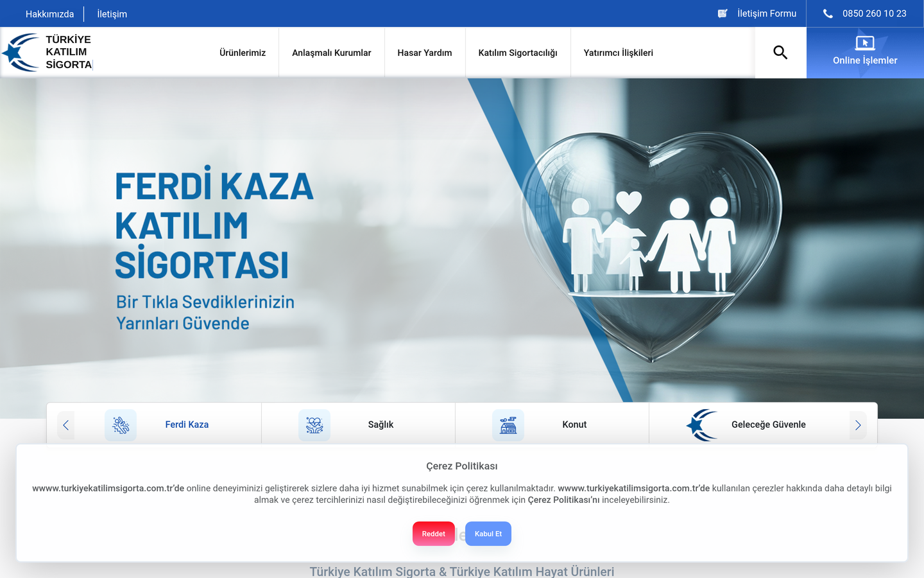The width and height of the screenshot is (924, 578).
Task: Go to previous product with left arrow
Action: point(65,425)
